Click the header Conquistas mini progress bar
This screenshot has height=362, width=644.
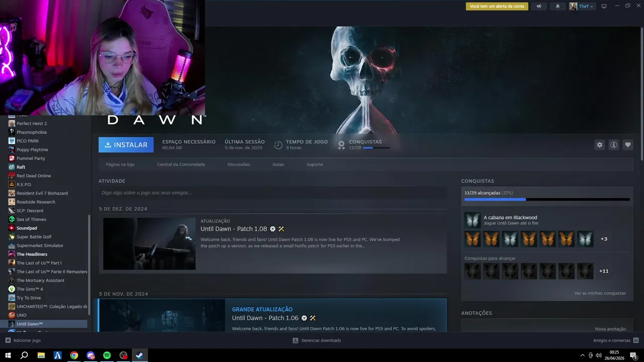tap(376, 148)
